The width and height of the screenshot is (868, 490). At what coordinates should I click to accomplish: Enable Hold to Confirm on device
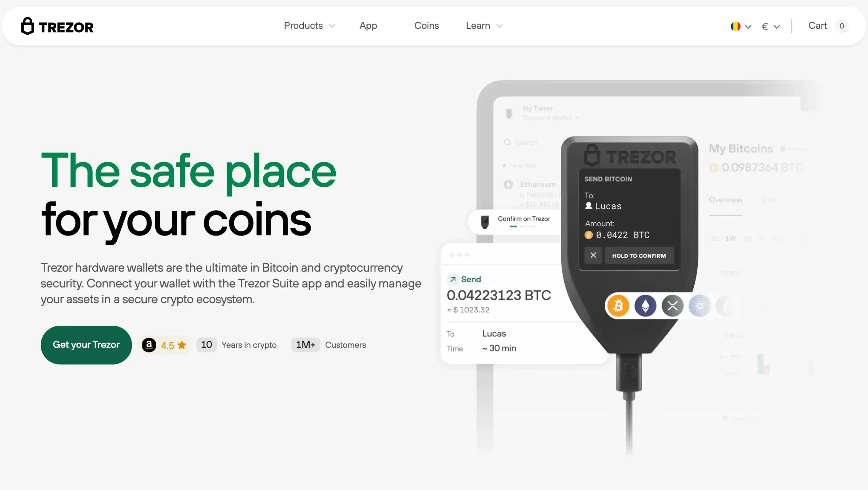click(x=639, y=255)
